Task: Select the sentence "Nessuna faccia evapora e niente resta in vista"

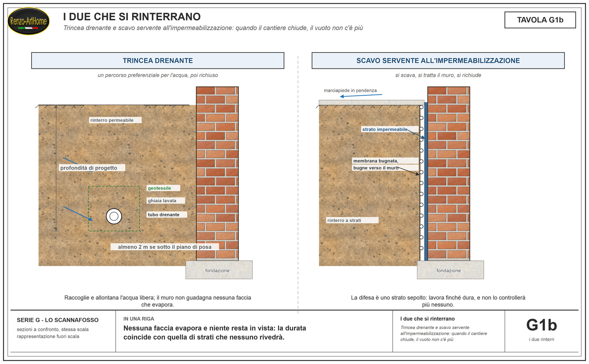Action: pyautogui.click(x=215, y=333)
